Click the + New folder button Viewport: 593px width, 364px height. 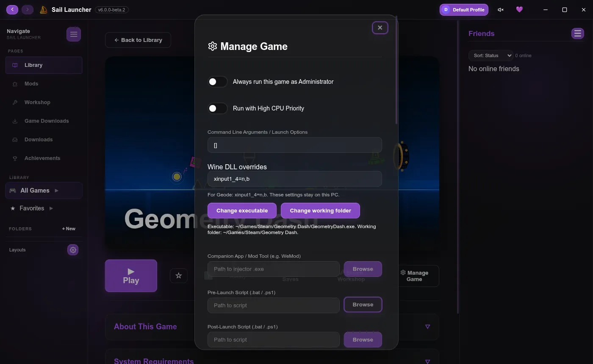(x=69, y=229)
